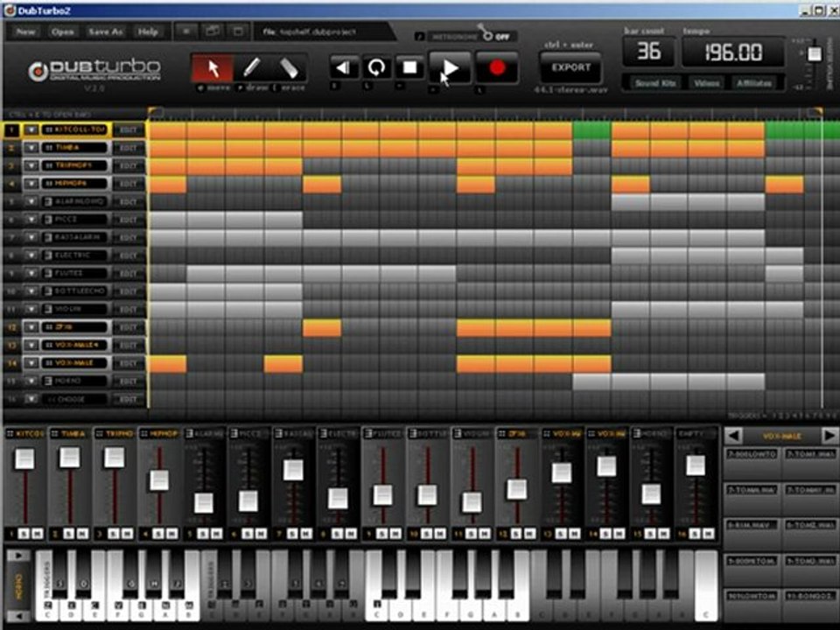Click EDIT for track 1 KITCOLL
The width and height of the screenshot is (840, 630).
(x=129, y=129)
